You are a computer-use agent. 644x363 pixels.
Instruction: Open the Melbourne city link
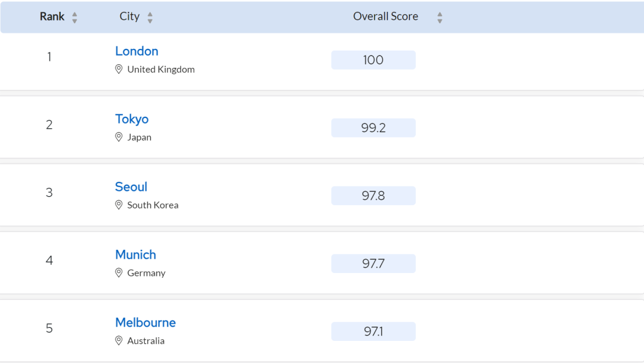pyautogui.click(x=145, y=322)
